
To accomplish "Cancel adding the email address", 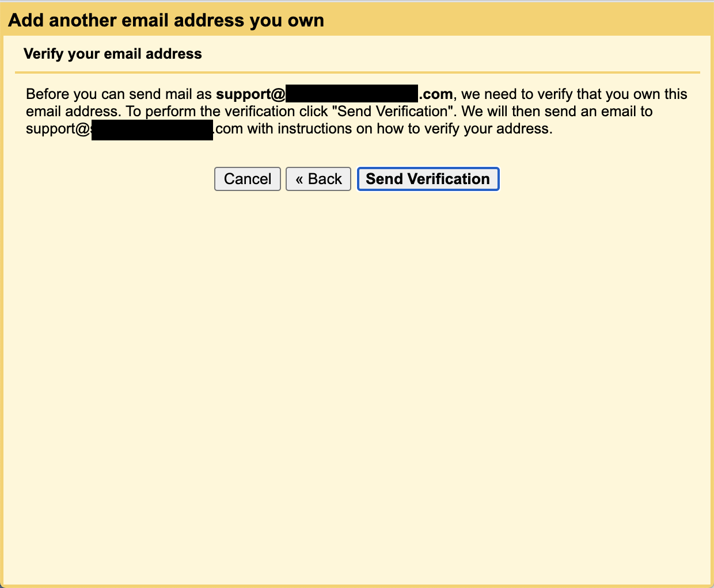I will 248,179.
